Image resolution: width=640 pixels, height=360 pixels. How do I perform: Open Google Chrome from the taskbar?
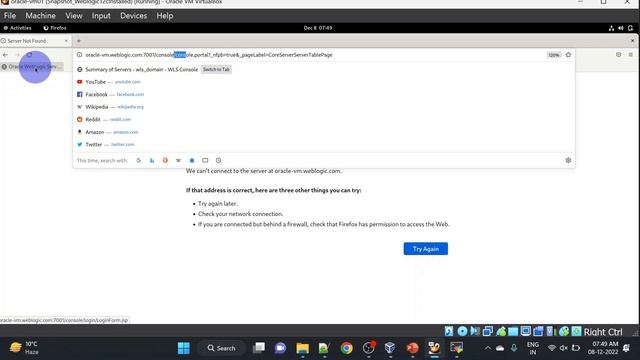[x=347, y=348]
